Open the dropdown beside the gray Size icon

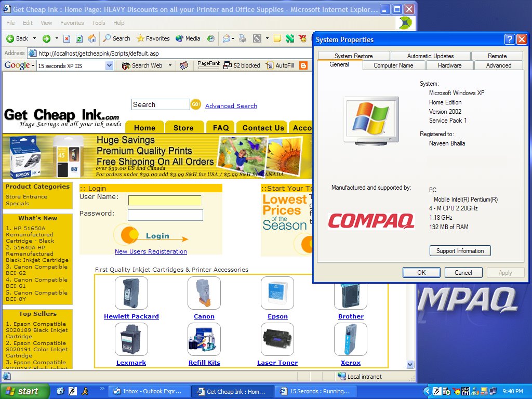(x=267, y=38)
